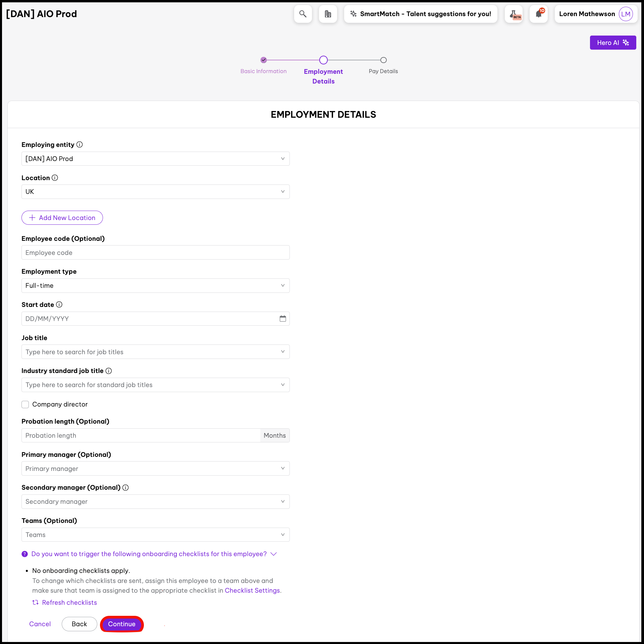Click the Add New Location button
Viewport: 644px width, 644px height.
point(62,218)
